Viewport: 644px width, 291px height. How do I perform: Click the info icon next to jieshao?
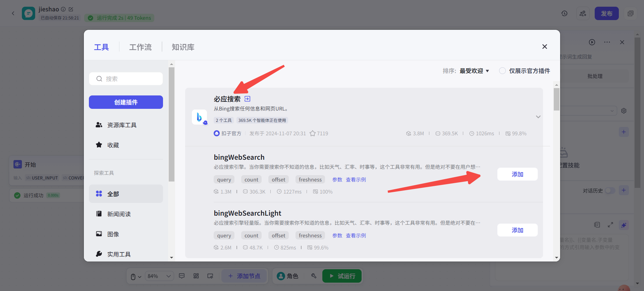point(63,9)
